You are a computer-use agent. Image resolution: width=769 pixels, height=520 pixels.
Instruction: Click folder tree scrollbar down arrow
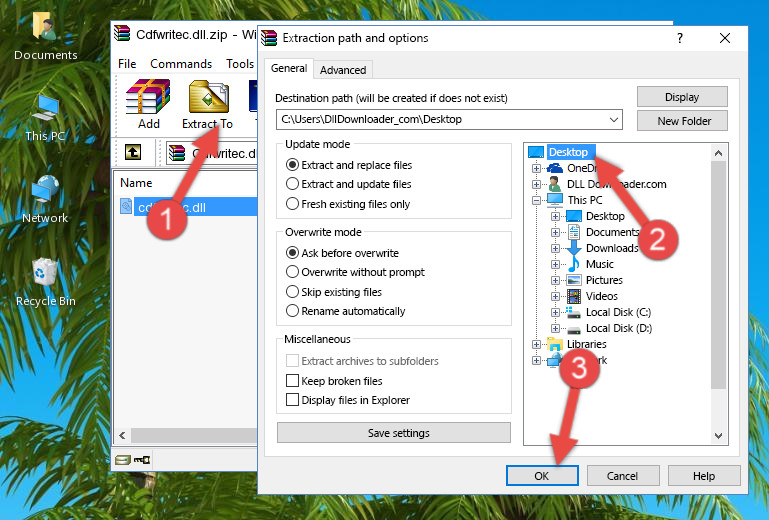(x=718, y=436)
